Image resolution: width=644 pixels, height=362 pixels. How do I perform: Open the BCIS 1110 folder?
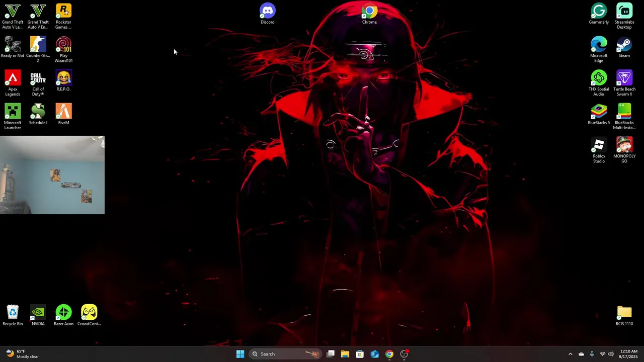click(624, 316)
